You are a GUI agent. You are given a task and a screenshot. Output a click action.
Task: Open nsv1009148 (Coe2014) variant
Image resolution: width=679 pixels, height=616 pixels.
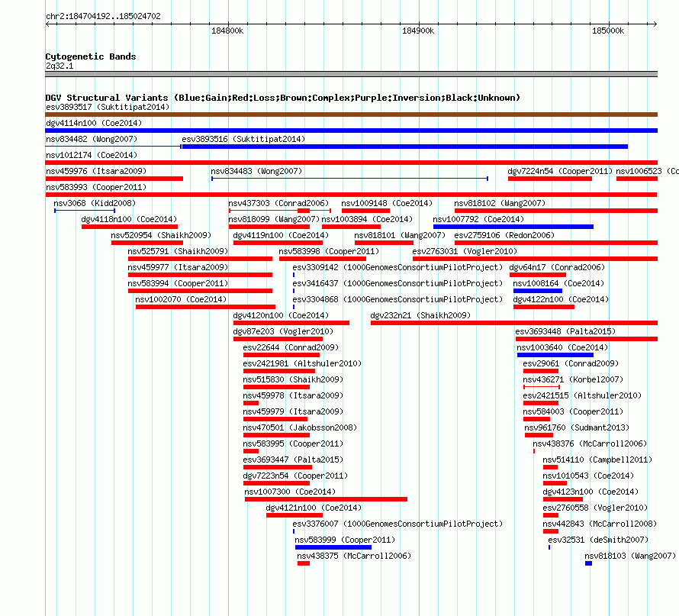click(365, 211)
